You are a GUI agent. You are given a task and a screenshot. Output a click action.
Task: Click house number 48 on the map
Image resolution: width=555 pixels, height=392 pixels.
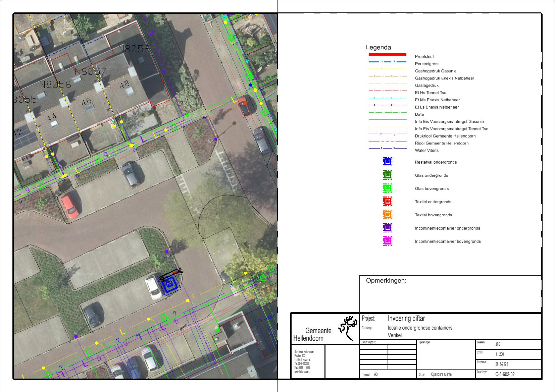pyautogui.click(x=124, y=85)
